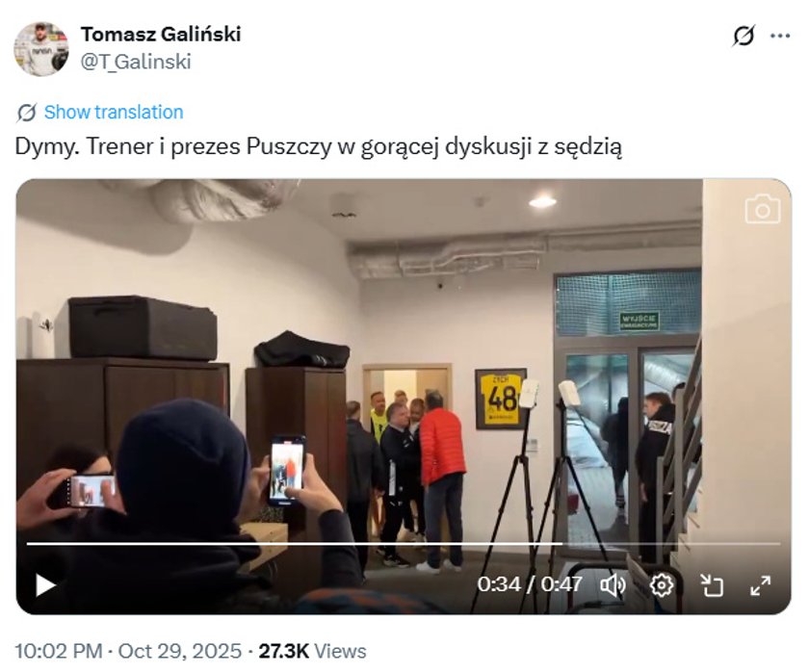Open picture-in-picture mini player

(x=712, y=585)
